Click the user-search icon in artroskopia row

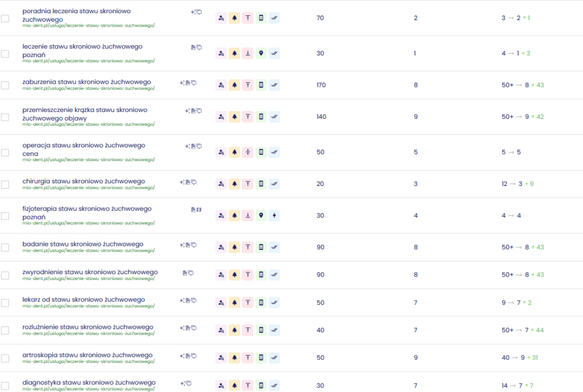(x=221, y=358)
